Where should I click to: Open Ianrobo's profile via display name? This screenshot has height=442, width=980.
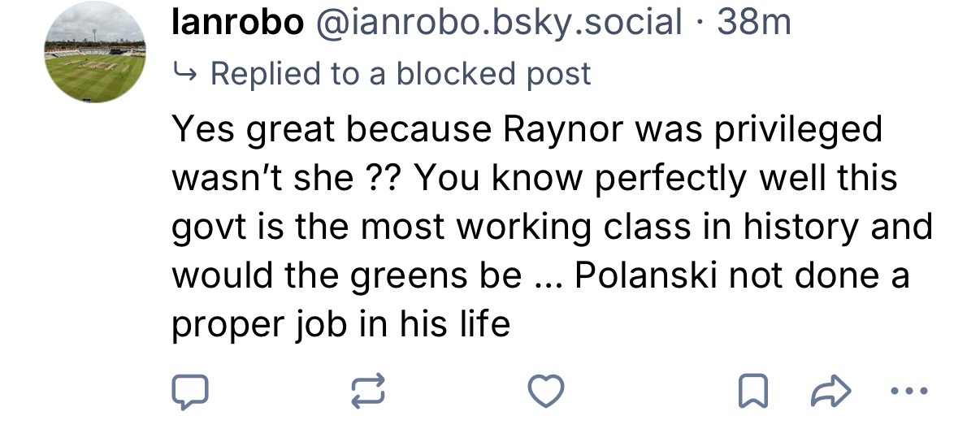(x=236, y=23)
